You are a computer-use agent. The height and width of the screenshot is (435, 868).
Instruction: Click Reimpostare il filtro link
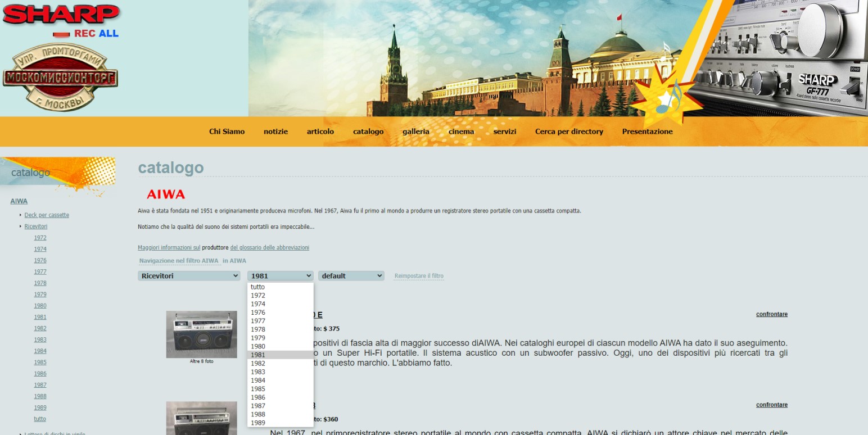(419, 276)
